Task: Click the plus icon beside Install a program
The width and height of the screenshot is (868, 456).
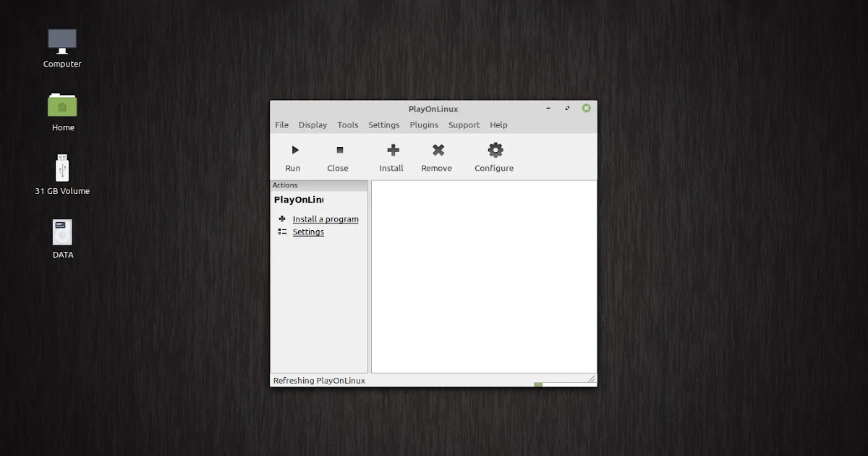Action: tap(282, 219)
